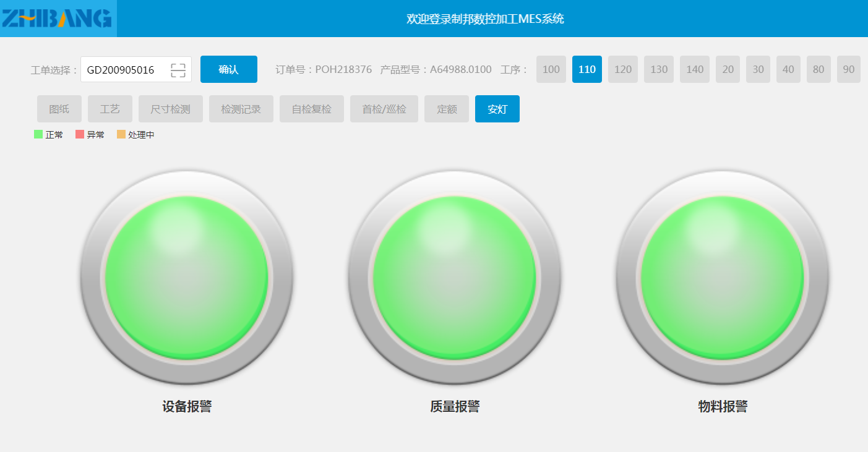The image size is (868, 452).
Task: Open the 图纸 tab
Action: 59,109
